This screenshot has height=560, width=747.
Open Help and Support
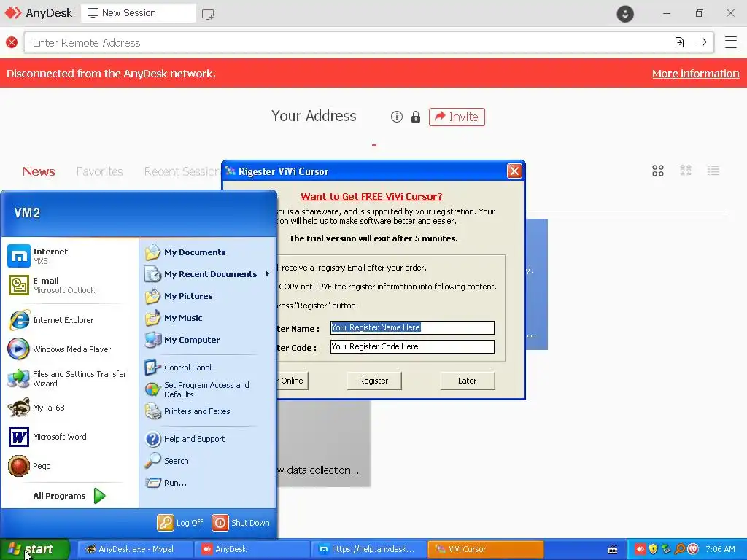tap(208, 439)
